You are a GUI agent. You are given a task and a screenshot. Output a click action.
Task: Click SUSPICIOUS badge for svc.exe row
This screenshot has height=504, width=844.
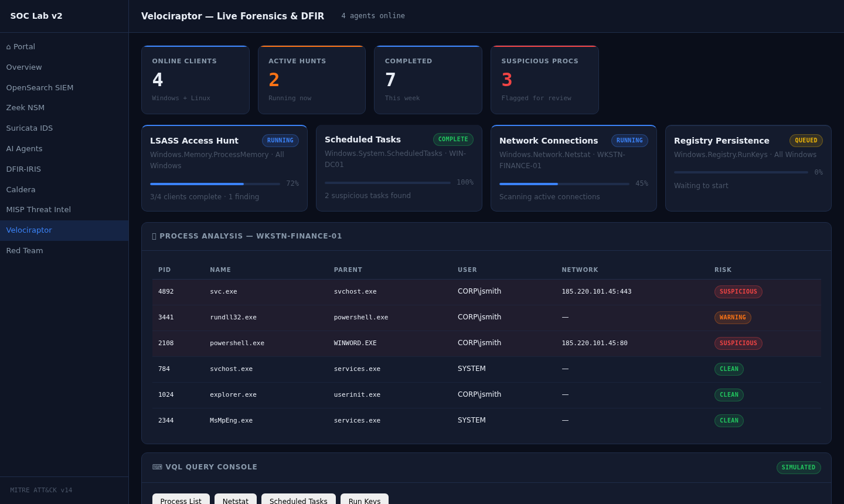point(738,292)
